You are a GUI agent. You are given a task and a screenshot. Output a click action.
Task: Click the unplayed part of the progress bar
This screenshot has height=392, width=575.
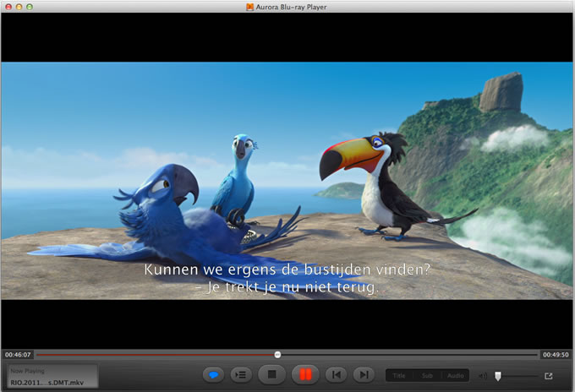(x=409, y=355)
